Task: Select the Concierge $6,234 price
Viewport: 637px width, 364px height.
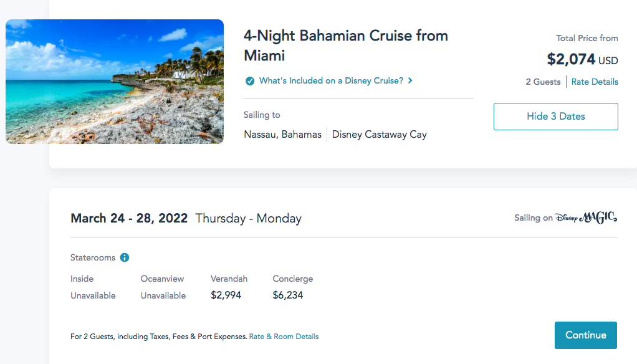Action: pos(288,295)
